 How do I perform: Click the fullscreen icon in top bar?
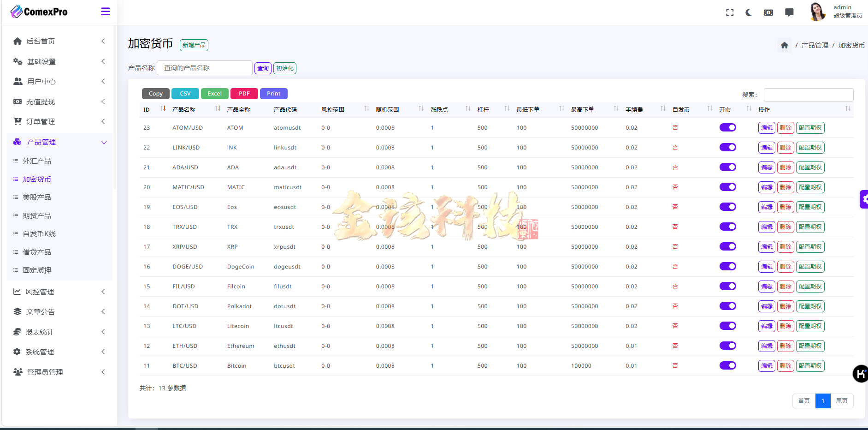tap(730, 12)
